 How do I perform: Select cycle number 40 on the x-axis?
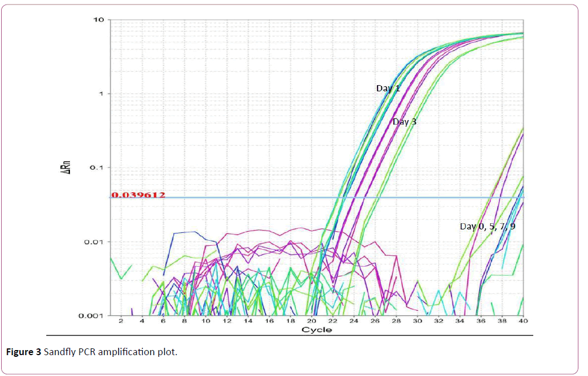click(x=523, y=321)
